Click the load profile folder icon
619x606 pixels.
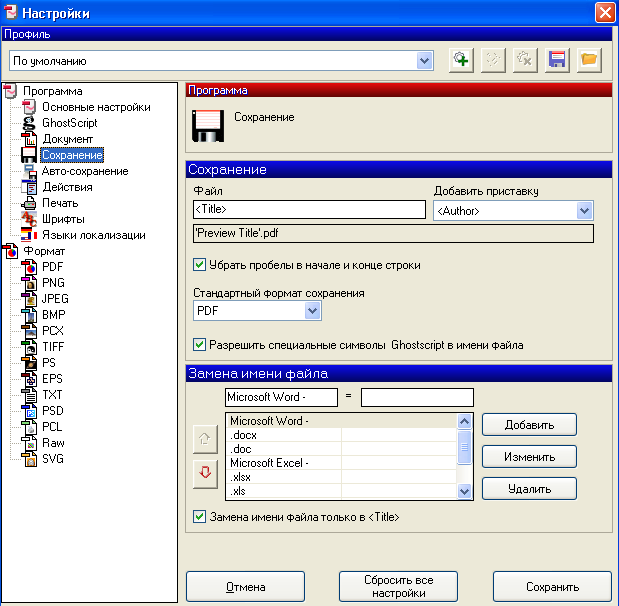pyautogui.click(x=589, y=60)
